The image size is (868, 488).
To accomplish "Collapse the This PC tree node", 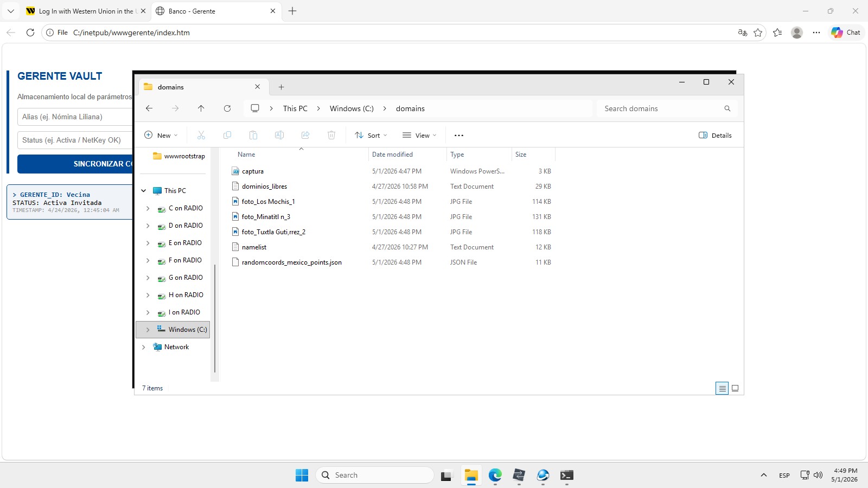I will 144,191.
